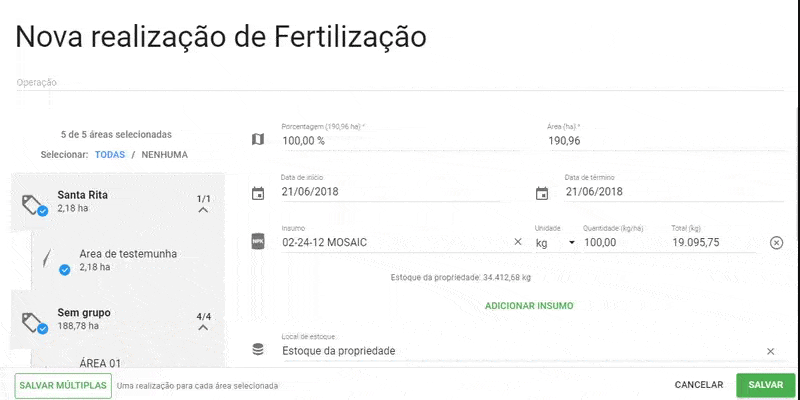The height and width of the screenshot is (400, 800).
Task: Click the Quantidade (kg/ha) input field
Action: (x=620, y=242)
